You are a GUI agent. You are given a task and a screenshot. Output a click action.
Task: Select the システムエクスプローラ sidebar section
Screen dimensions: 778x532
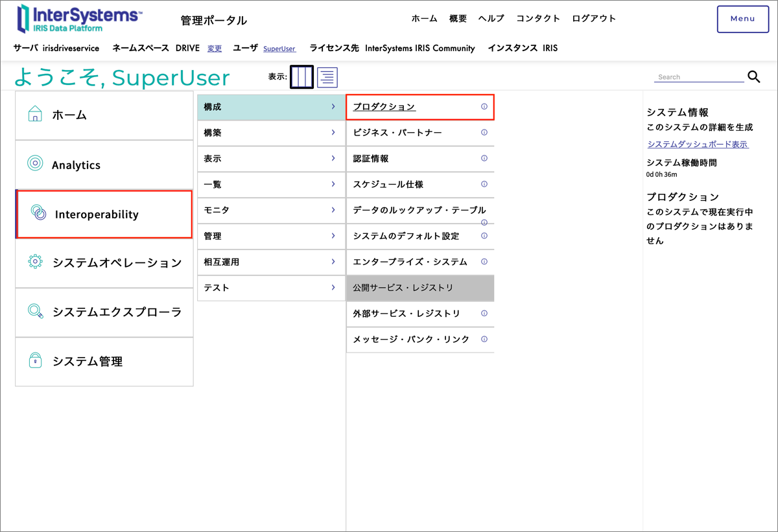click(x=104, y=312)
